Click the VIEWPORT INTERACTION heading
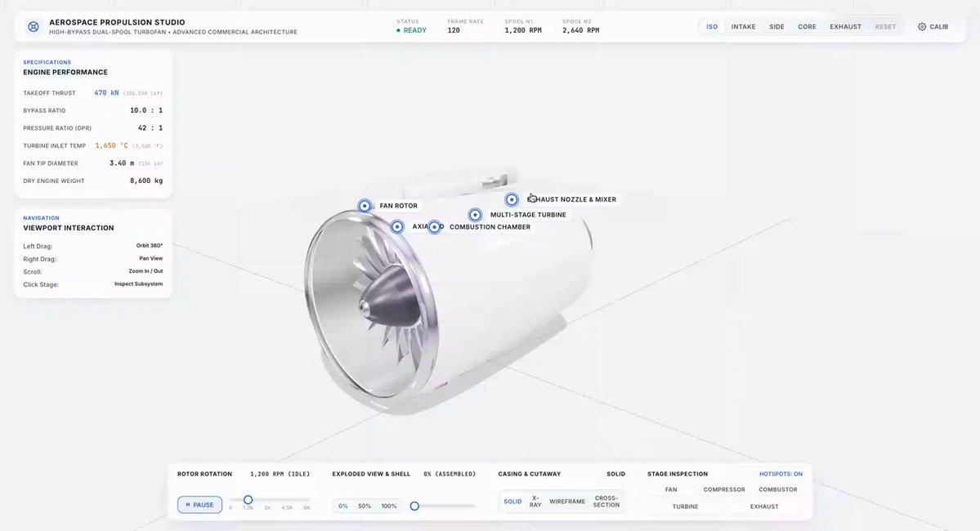 69,228
